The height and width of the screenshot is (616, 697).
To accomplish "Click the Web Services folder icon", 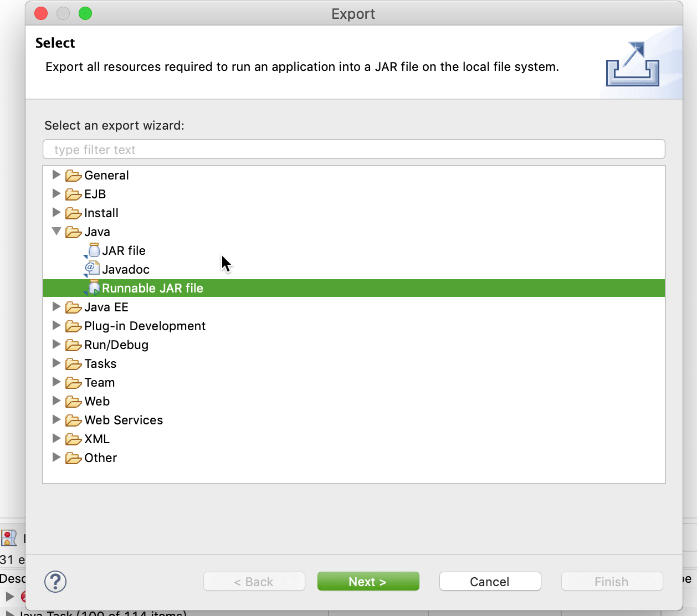I will [x=73, y=420].
